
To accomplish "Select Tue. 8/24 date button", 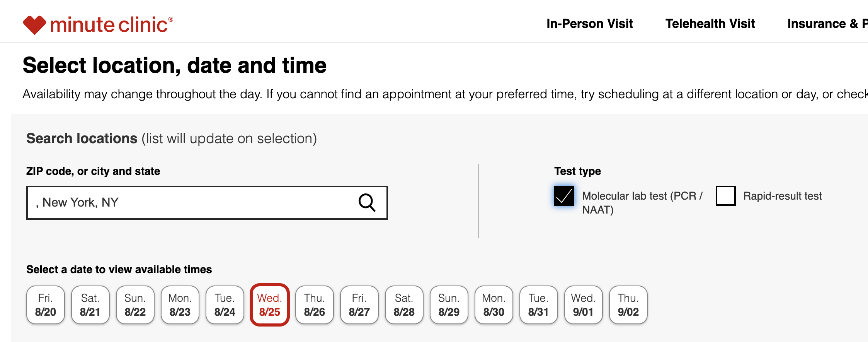I will pos(225,305).
